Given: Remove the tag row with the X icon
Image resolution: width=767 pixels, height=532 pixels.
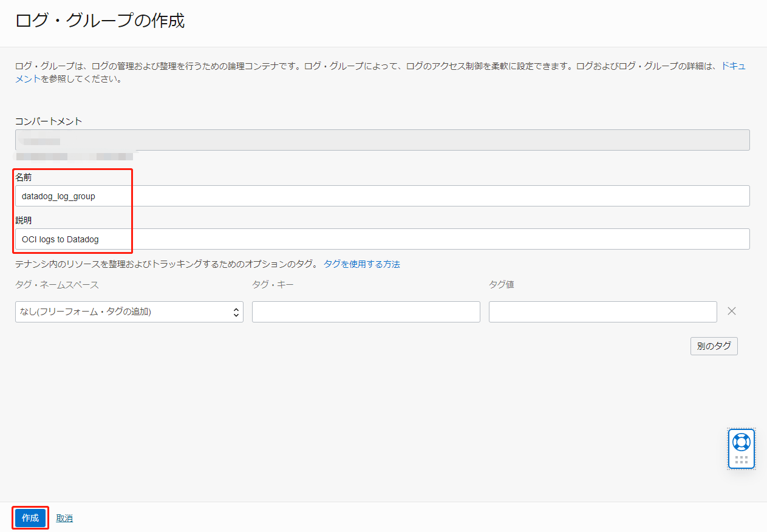Looking at the screenshot, I should (732, 311).
